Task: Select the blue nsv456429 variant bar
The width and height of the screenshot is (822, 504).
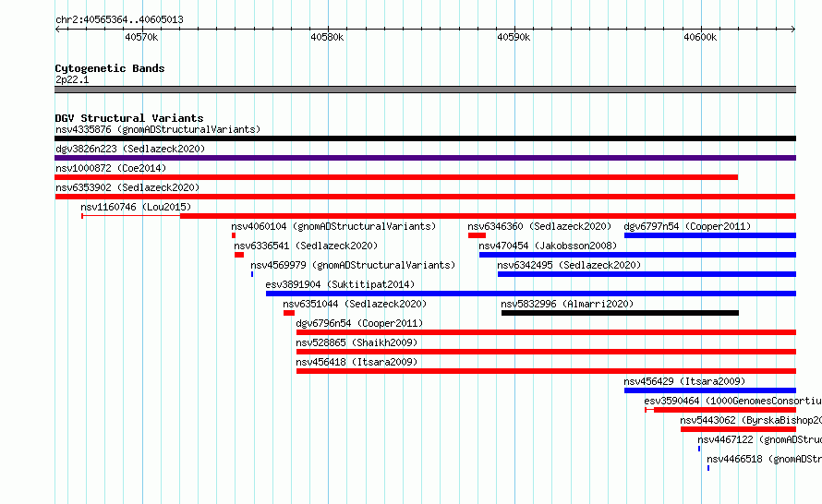Action: (x=710, y=390)
